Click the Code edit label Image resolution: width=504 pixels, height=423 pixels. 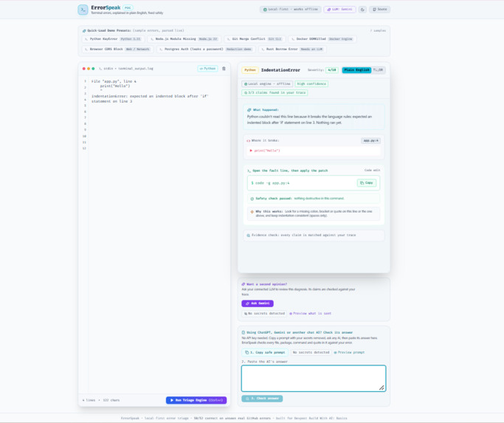coord(372,171)
